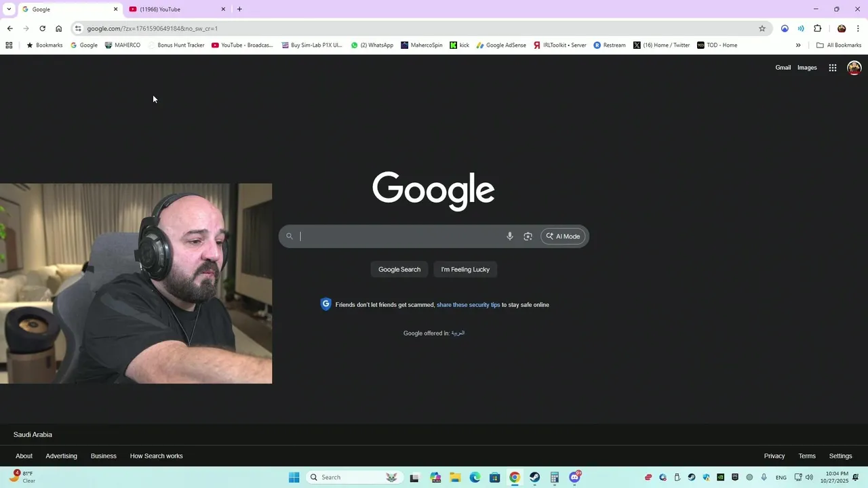Screen dimensions: 868x488
Task: Open All Bookmarks folder
Action: click(x=839, y=45)
